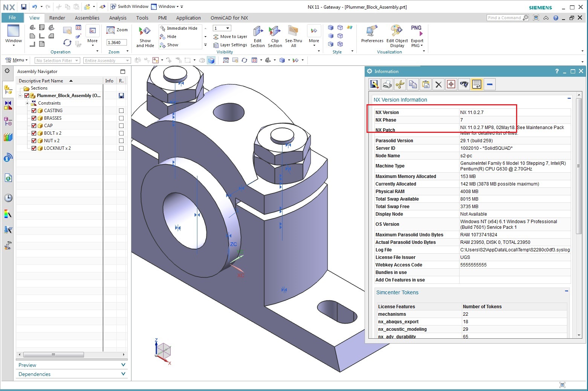Click the Clip Section icon
The height and width of the screenshot is (391, 588).
[275, 31]
